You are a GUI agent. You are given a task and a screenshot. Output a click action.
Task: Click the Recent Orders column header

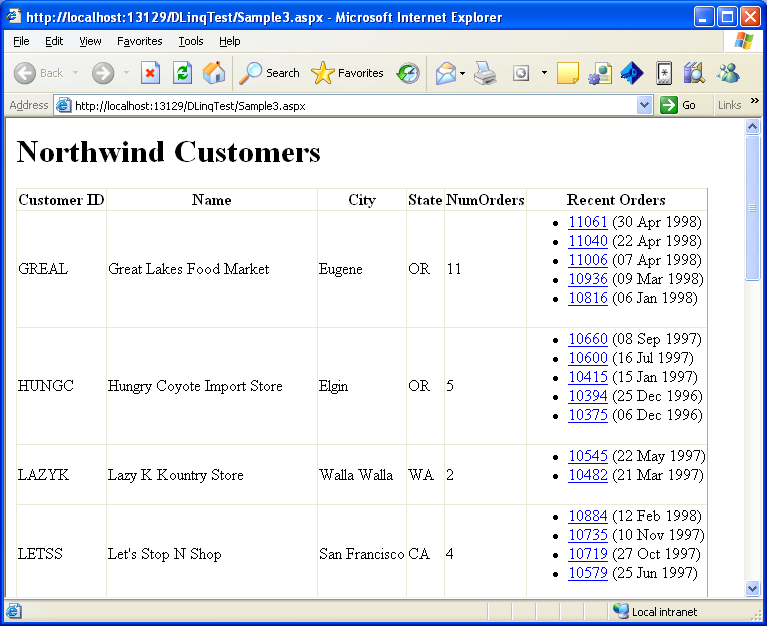click(616, 200)
